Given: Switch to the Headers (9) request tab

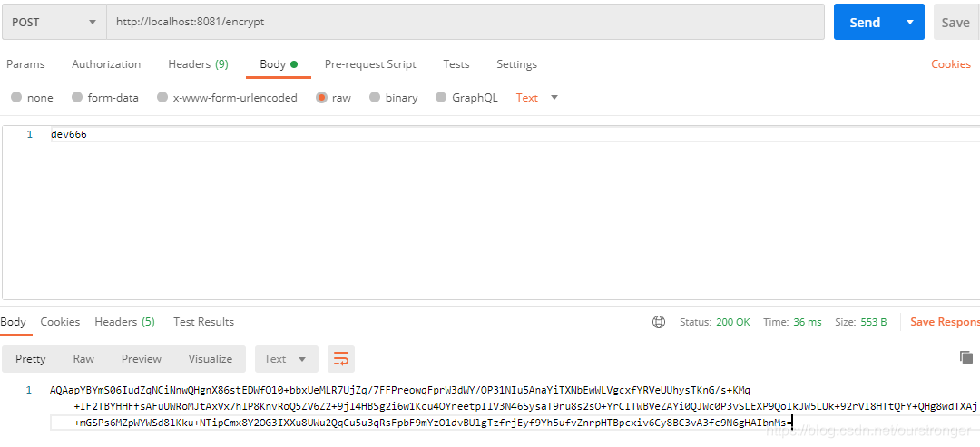Looking at the screenshot, I should click(198, 64).
